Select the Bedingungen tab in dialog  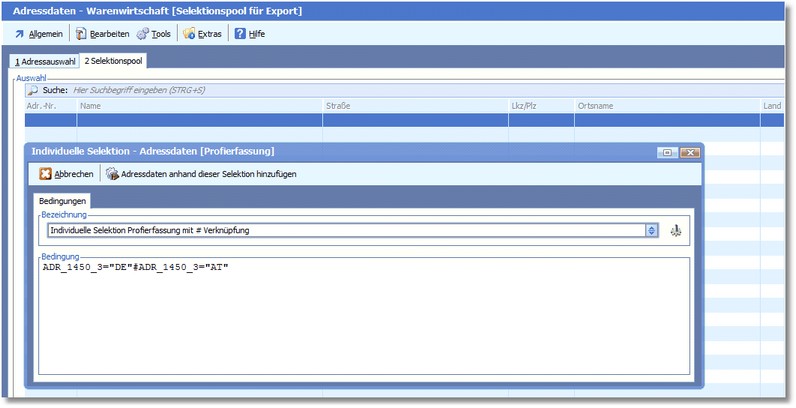tap(65, 201)
